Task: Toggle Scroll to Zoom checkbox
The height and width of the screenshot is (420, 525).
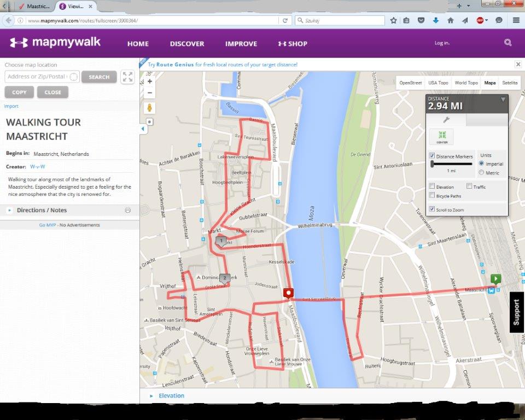Action: tap(432, 209)
